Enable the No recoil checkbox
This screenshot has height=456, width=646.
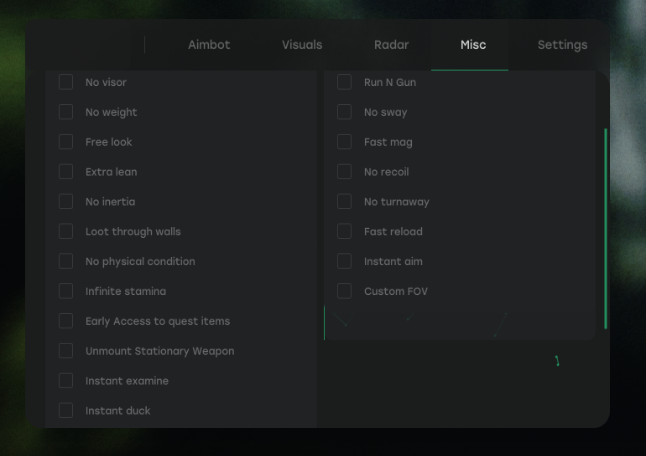344,172
